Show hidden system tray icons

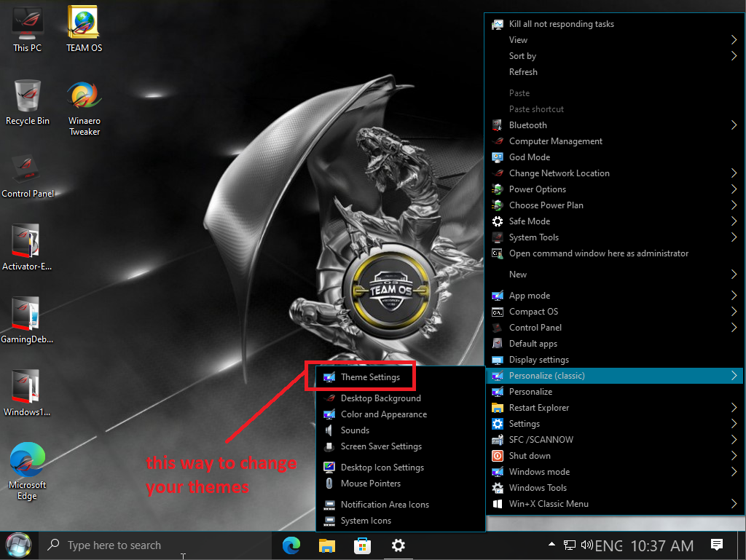point(551,544)
